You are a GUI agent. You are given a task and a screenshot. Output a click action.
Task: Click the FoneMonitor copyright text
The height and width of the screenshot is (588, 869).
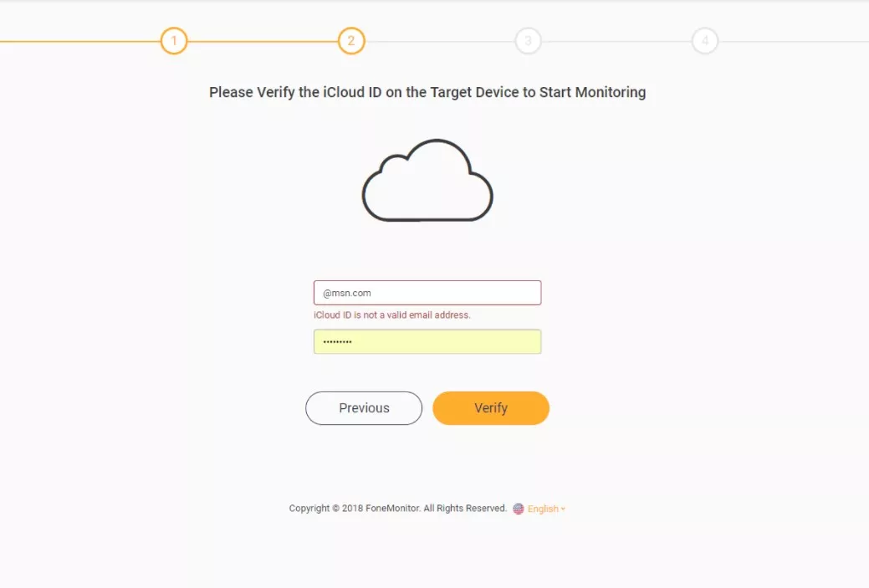(x=398, y=509)
